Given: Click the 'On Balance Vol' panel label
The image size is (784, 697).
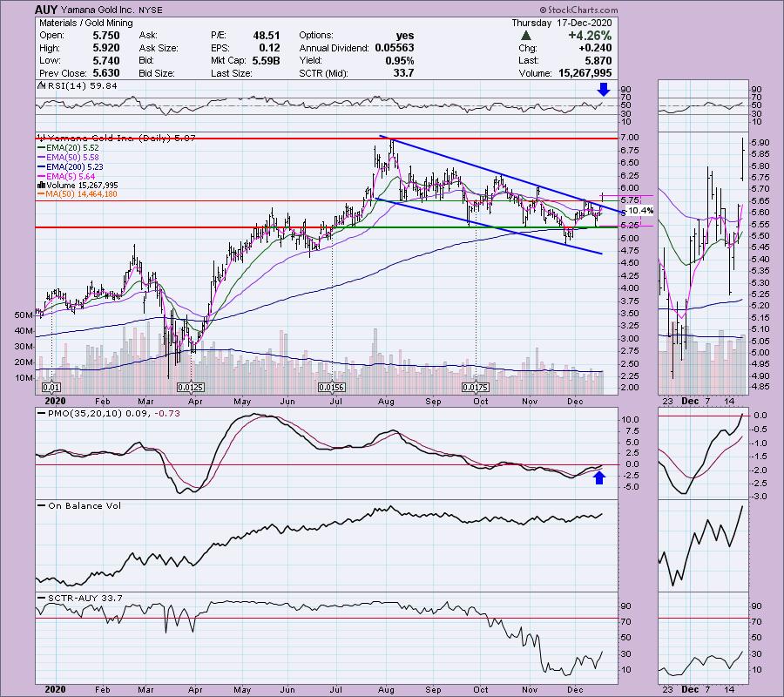Looking at the screenshot, I should [x=84, y=506].
